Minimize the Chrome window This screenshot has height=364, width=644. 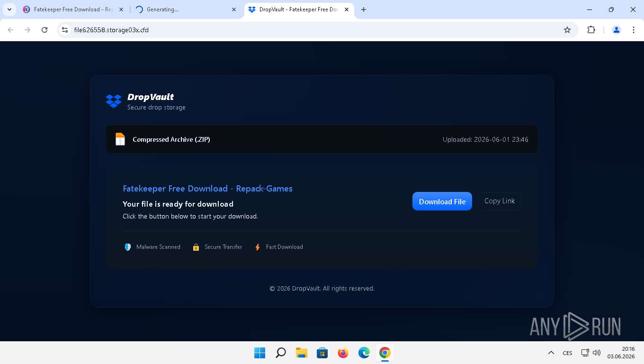590,9
